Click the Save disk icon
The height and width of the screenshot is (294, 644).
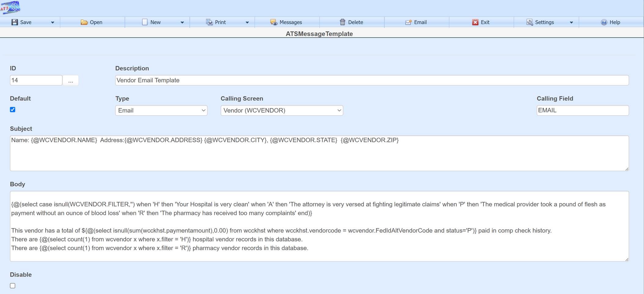[x=14, y=22]
